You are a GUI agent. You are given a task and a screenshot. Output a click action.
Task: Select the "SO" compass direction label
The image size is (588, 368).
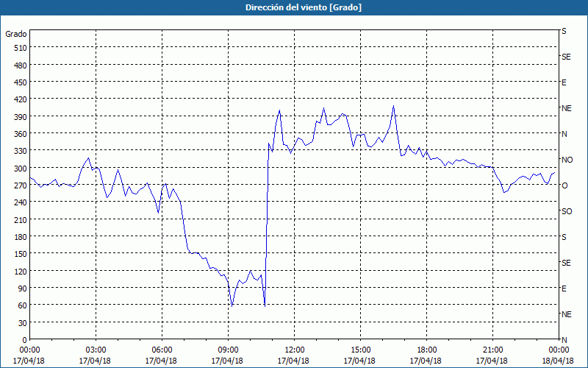click(x=567, y=211)
